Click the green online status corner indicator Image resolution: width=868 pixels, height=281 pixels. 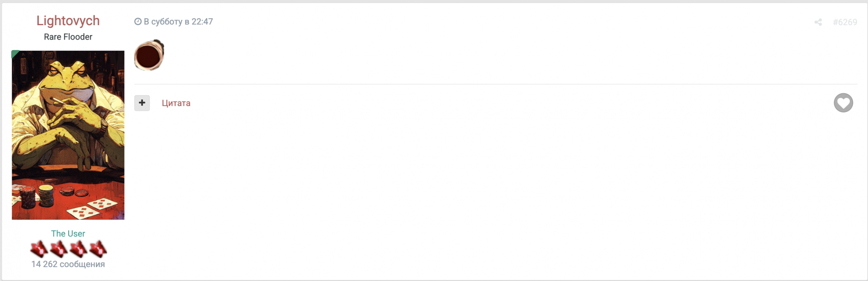click(x=15, y=53)
